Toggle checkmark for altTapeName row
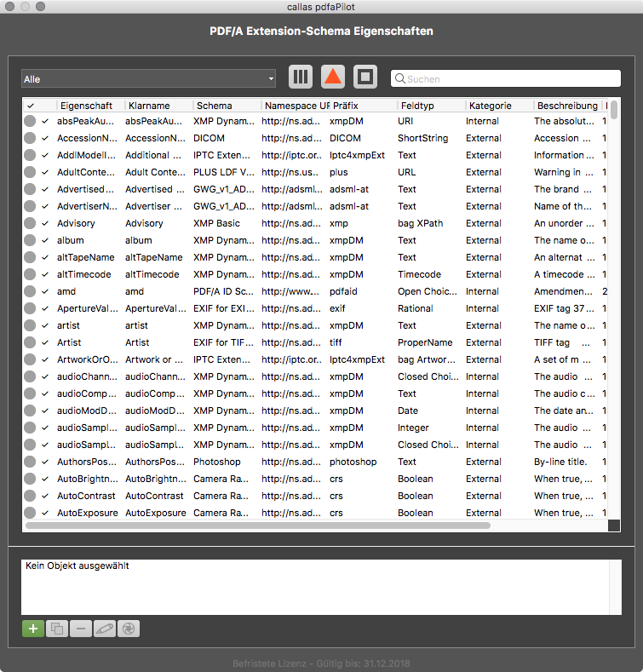 pos(45,257)
